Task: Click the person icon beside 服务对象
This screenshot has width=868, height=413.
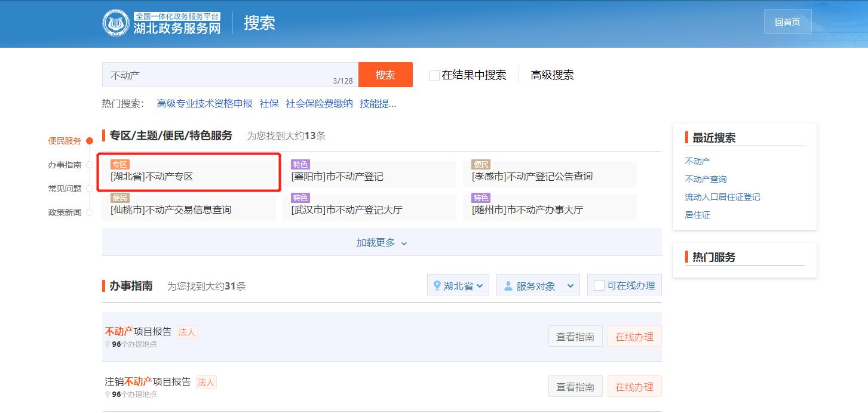Action: pos(510,285)
